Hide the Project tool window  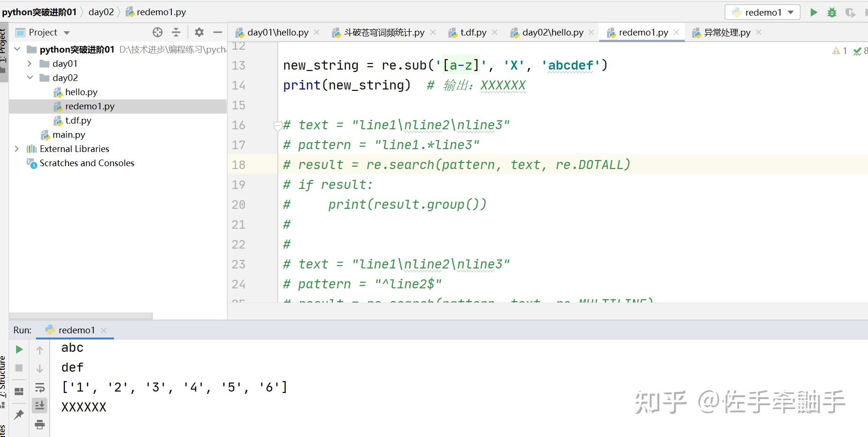point(218,32)
